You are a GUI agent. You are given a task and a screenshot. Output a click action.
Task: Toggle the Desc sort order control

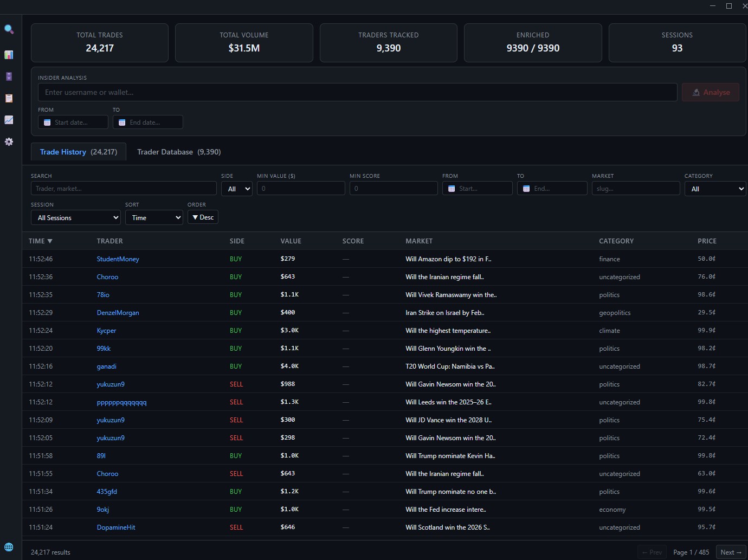click(203, 217)
